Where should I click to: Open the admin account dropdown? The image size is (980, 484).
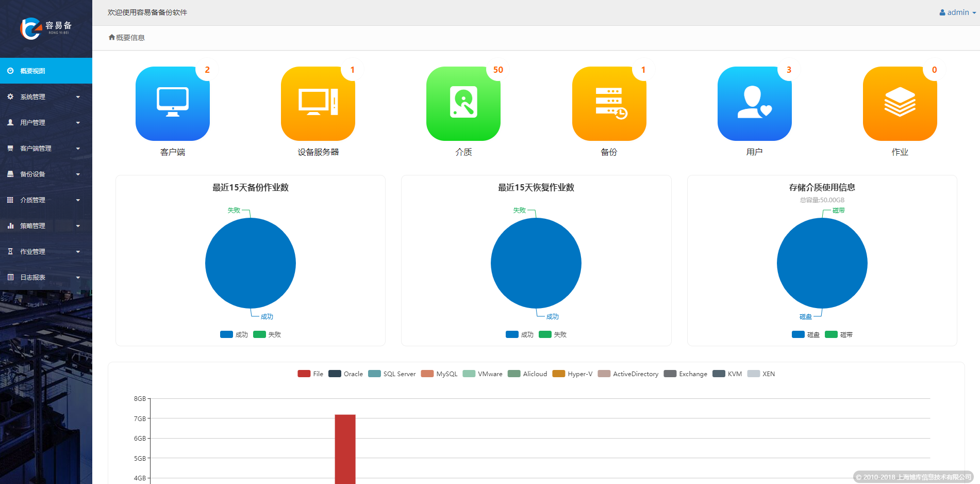[x=958, y=12]
